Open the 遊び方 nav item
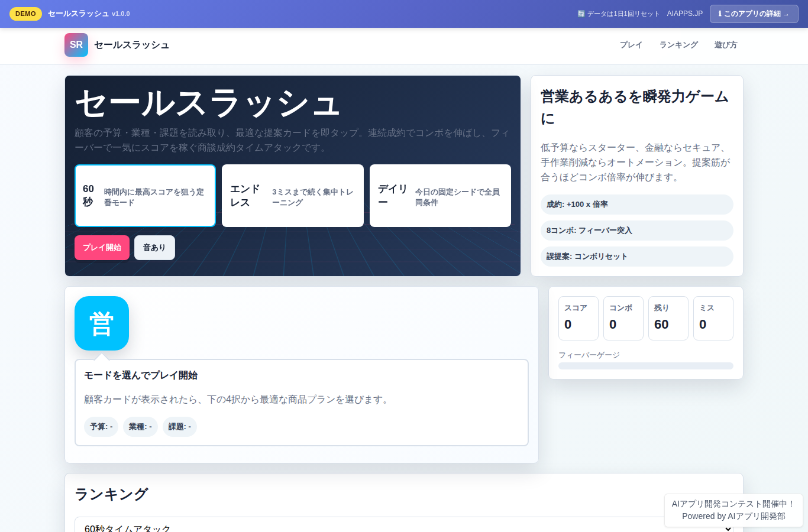Viewport: 808px width, 532px height. point(725,45)
